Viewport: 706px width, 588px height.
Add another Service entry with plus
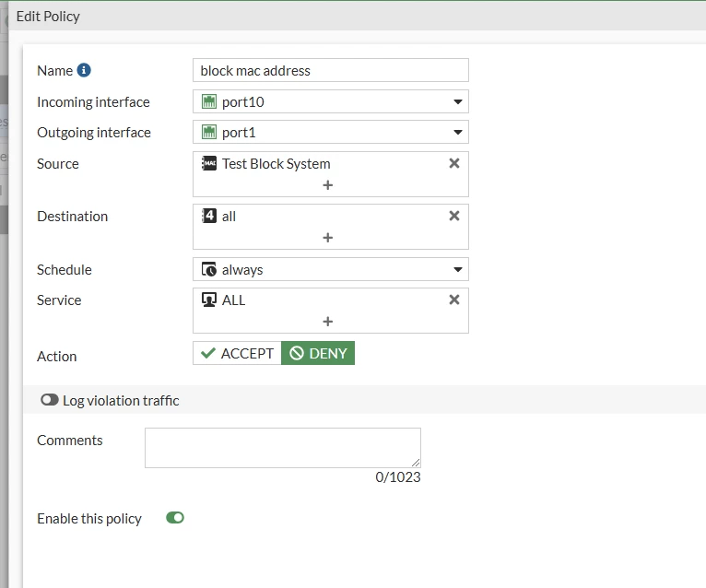click(x=328, y=322)
